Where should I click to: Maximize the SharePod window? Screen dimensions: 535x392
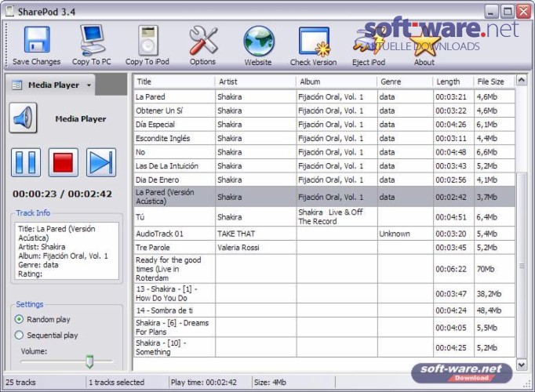[x=508, y=12]
